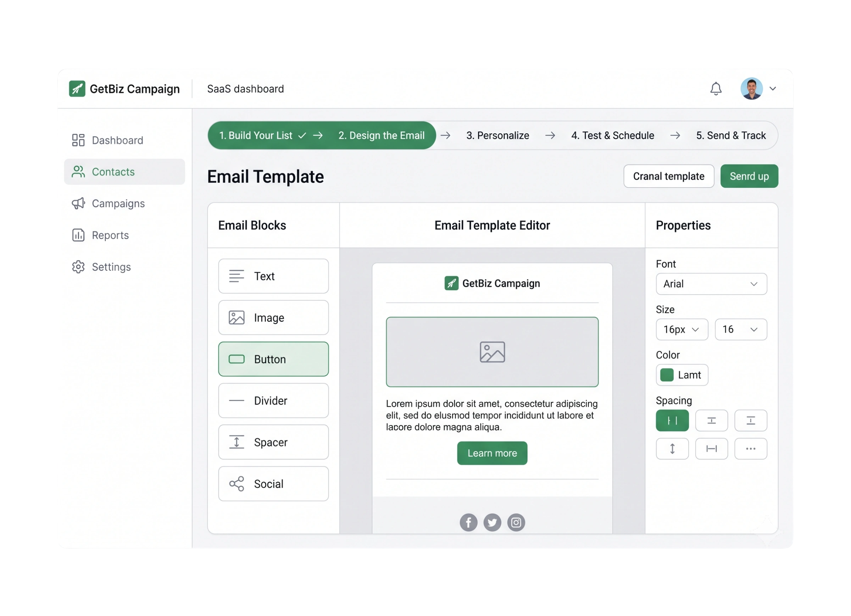851x616 pixels.
Task: Select the image placeholder in the editor
Action: pyautogui.click(x=492, y=352)
